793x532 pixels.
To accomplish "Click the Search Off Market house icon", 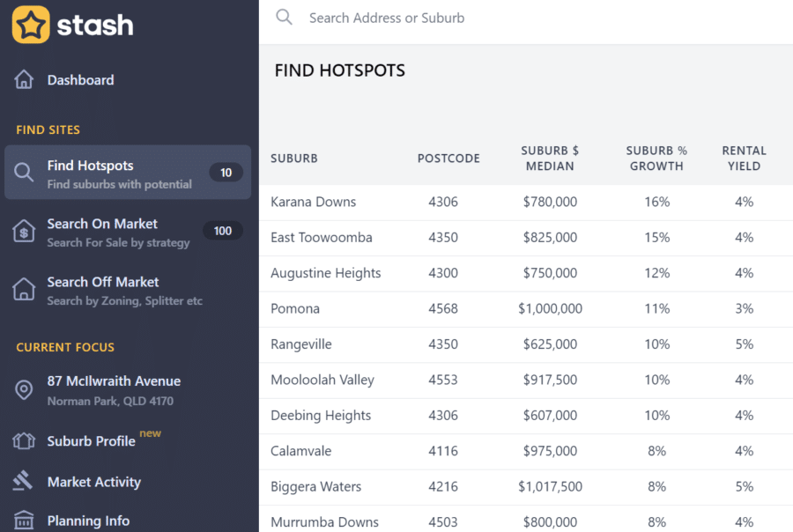I will pos(24,290).
